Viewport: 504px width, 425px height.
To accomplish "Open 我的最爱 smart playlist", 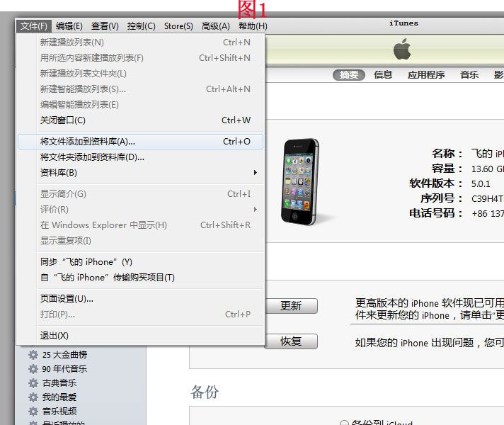I will click(x=59, y=397).
